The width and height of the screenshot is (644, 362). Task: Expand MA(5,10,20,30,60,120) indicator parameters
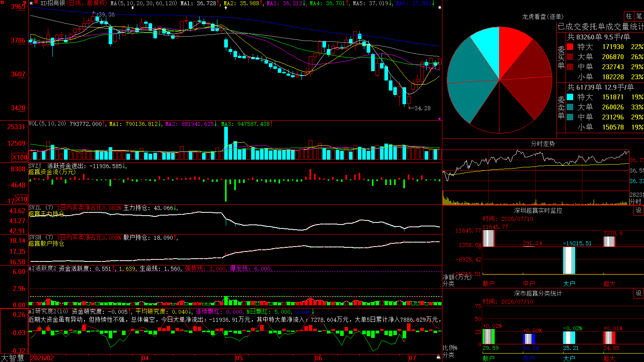point(144,3)
